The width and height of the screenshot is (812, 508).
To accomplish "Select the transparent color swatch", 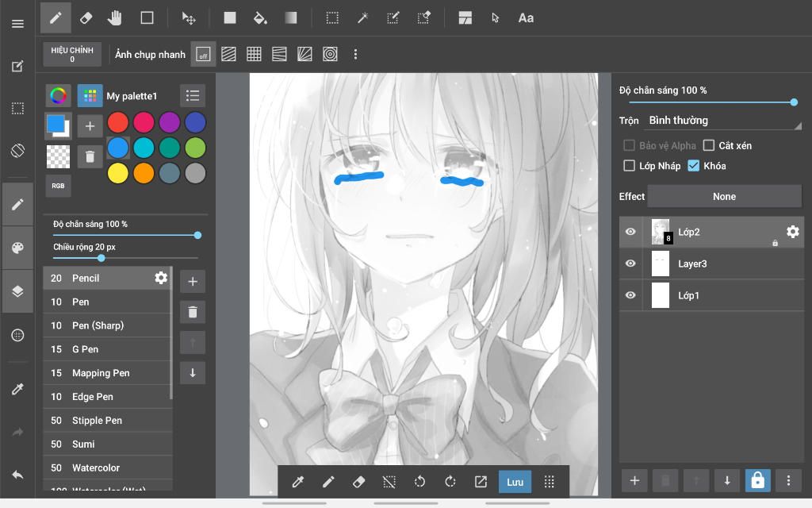I will (x=58, y=156).
